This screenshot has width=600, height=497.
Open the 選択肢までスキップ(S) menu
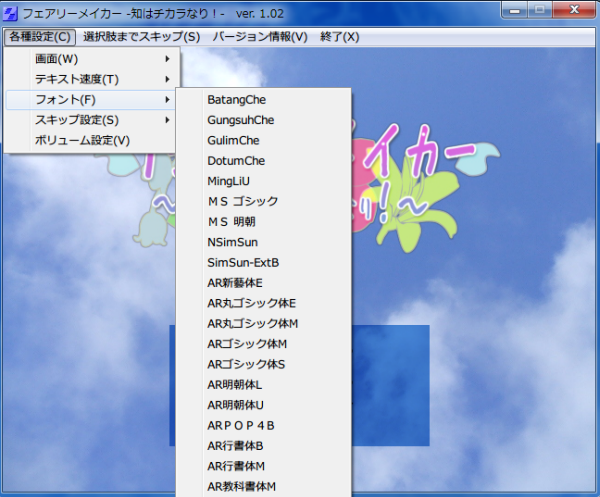pyautogui.click(x=141, y=37)
